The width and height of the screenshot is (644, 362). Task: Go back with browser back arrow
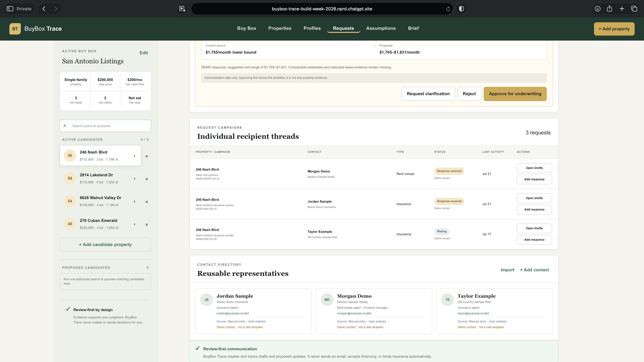[44, 9]
